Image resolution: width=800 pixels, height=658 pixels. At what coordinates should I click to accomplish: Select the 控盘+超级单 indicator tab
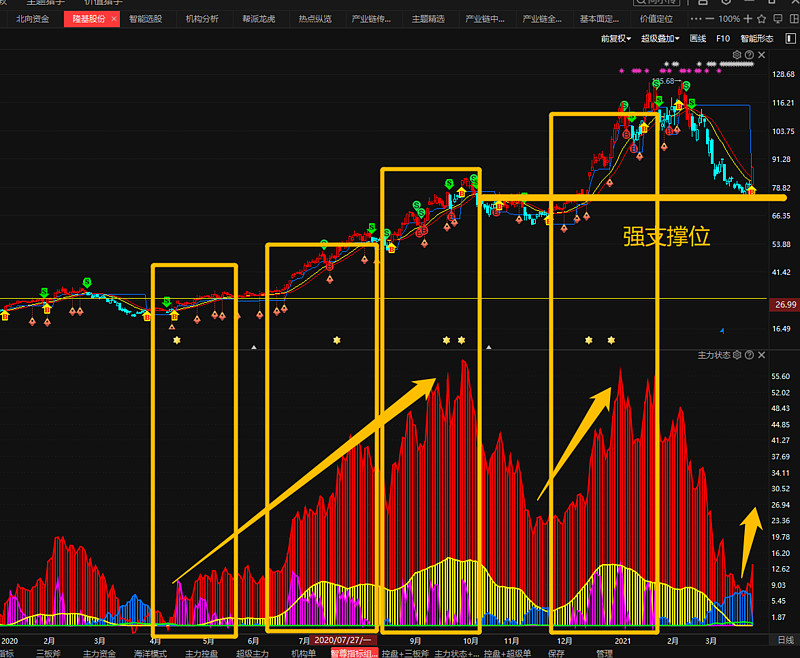[x=508, y=653]
